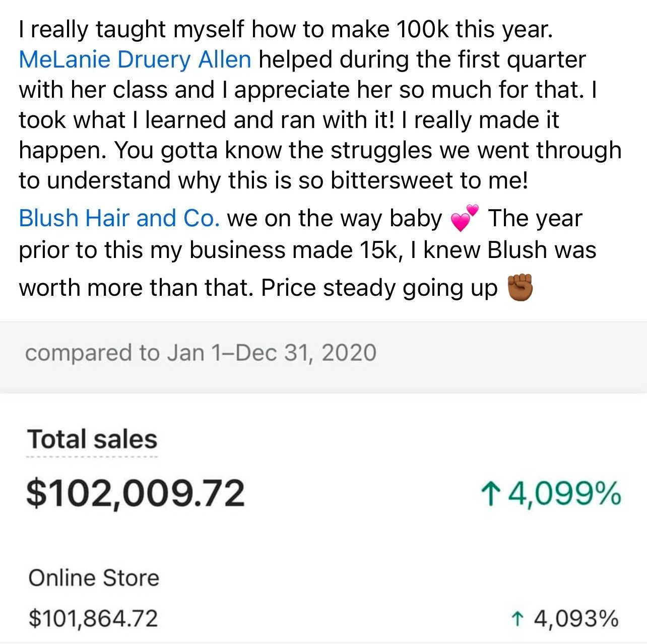Viewport: 647px width, 644px height.
Task: Click the small up arrow beside 4,093%
Action: [516, 618]
